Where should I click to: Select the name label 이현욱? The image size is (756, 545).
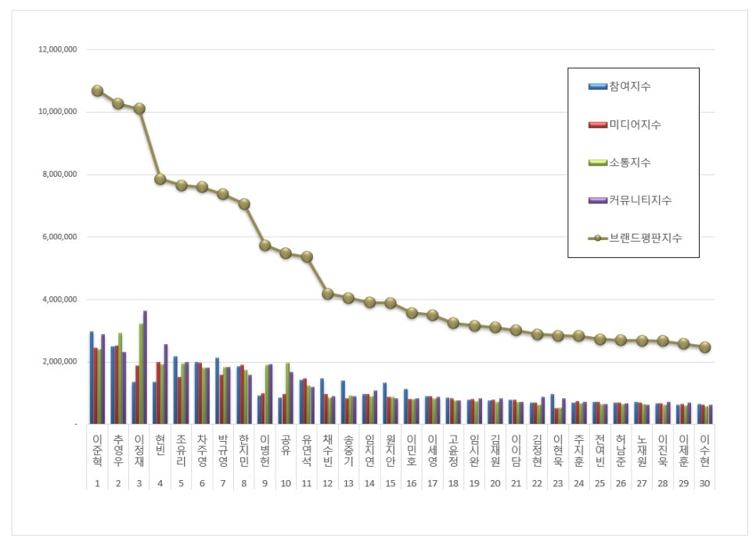tap(558, 450)
